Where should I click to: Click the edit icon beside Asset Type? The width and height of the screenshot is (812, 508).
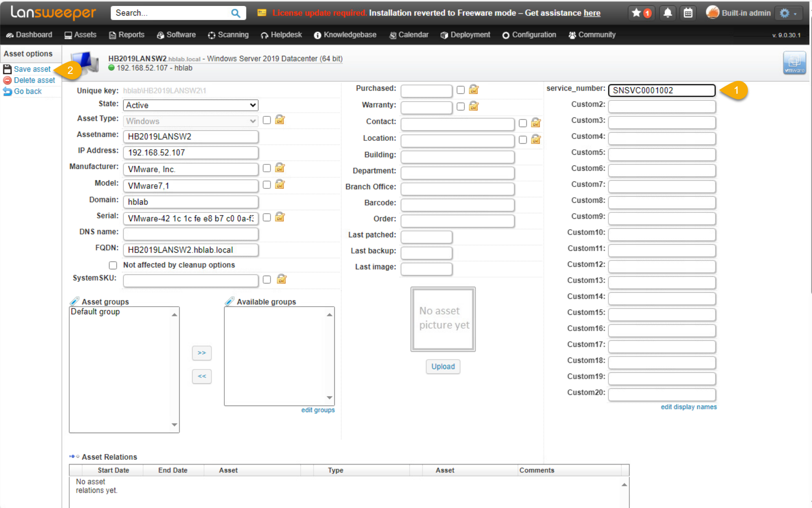(280, 120)
